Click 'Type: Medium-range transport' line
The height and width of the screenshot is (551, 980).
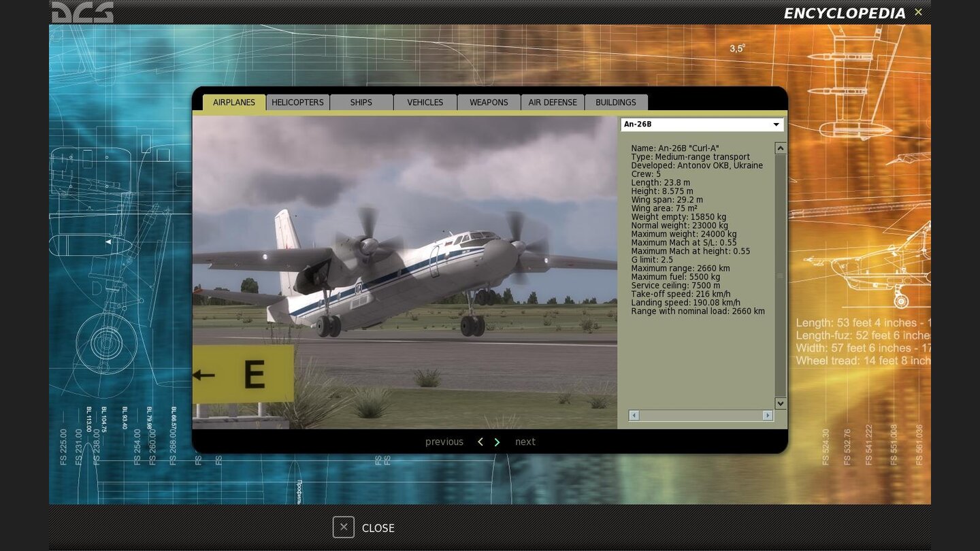(x=690, y=157)
